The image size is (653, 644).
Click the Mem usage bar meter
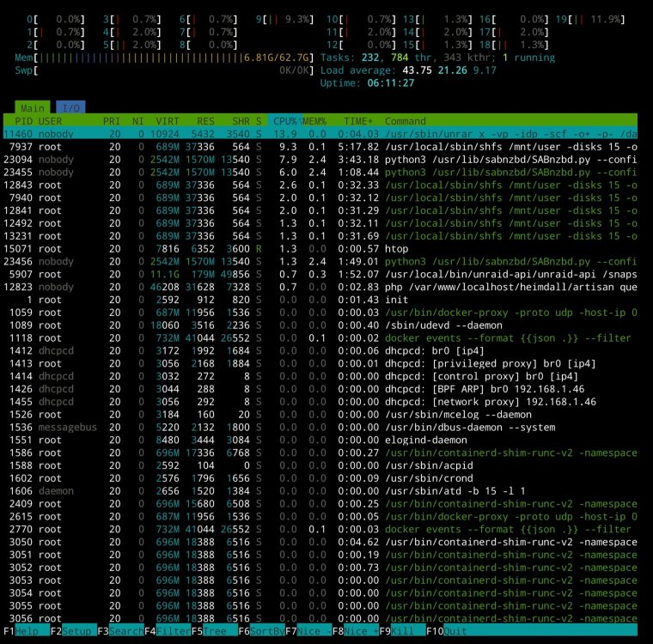click(x=164, y=58)
